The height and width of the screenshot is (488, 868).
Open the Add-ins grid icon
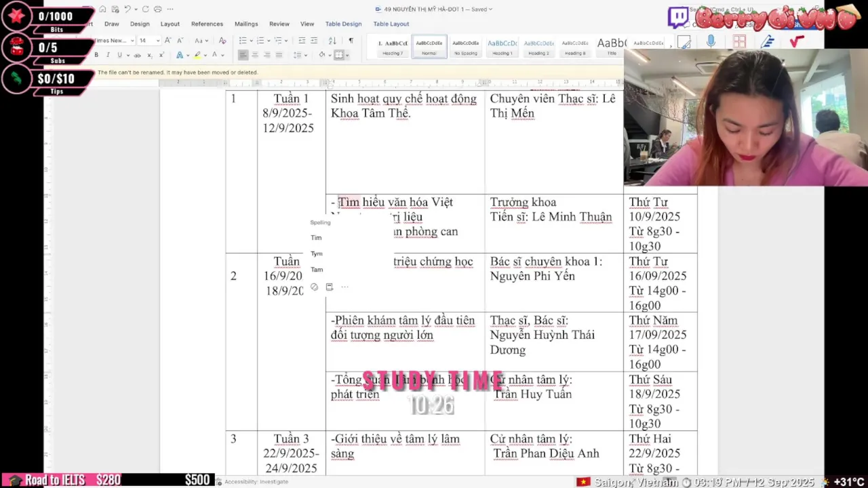[739, 42]
